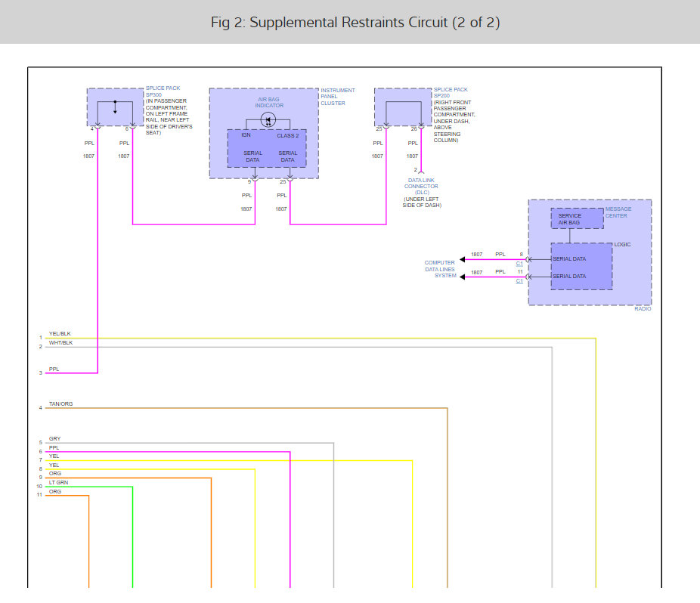Click the 'GRY' wire label

tap(54, 439)
